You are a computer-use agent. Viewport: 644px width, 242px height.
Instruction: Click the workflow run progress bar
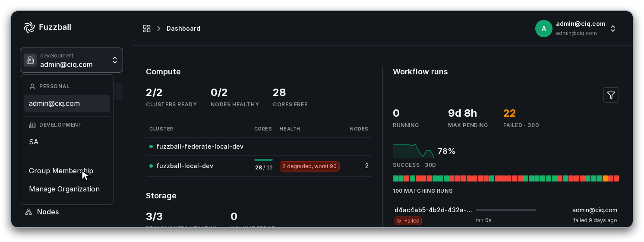(x=506, y=210)
